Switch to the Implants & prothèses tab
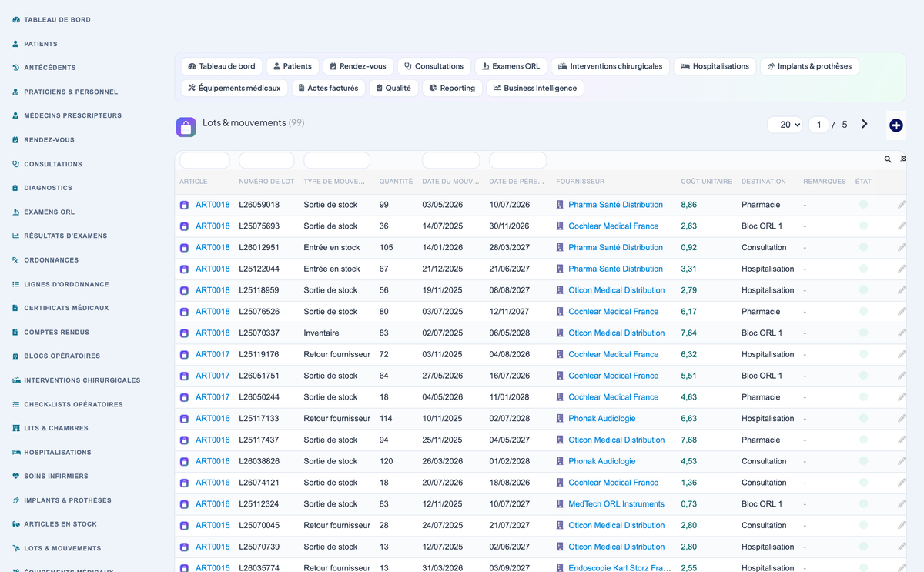Image resolution: width=924 pixels, height=572 pixels. [x=809, y=66]
